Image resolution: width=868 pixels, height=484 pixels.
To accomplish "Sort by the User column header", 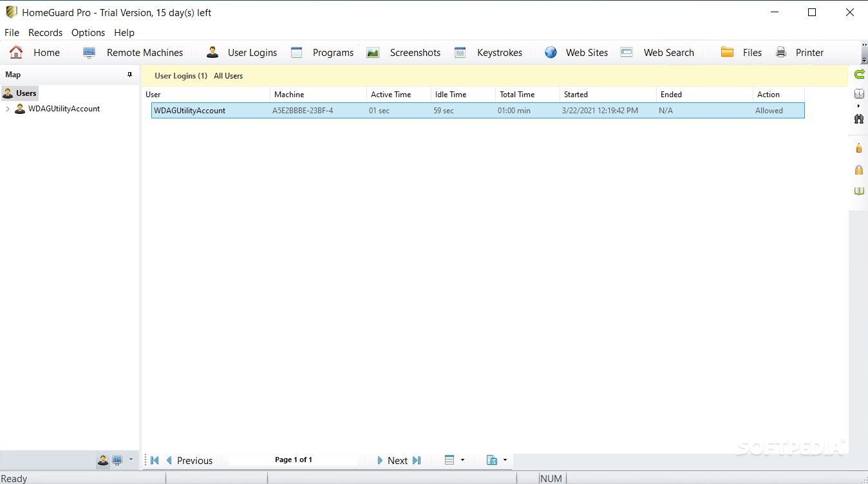I will click(206, 95).
